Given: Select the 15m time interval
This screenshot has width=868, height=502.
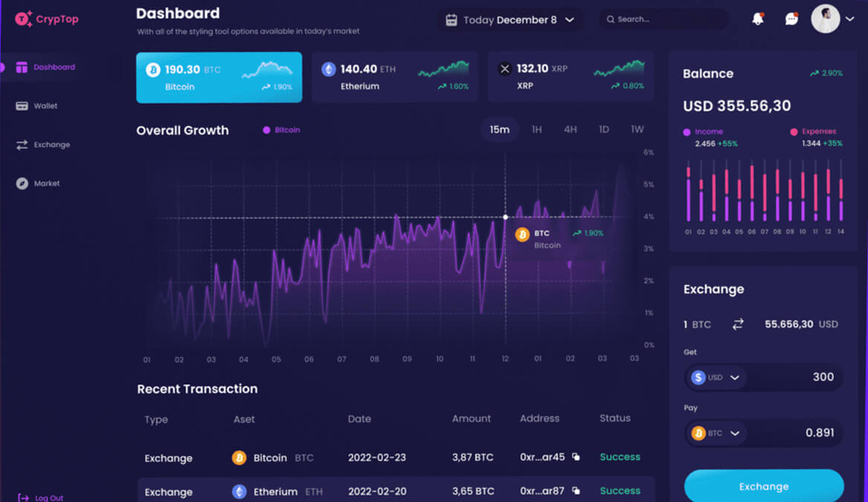Looking at the screenshot, I should [x=499, y=129].
